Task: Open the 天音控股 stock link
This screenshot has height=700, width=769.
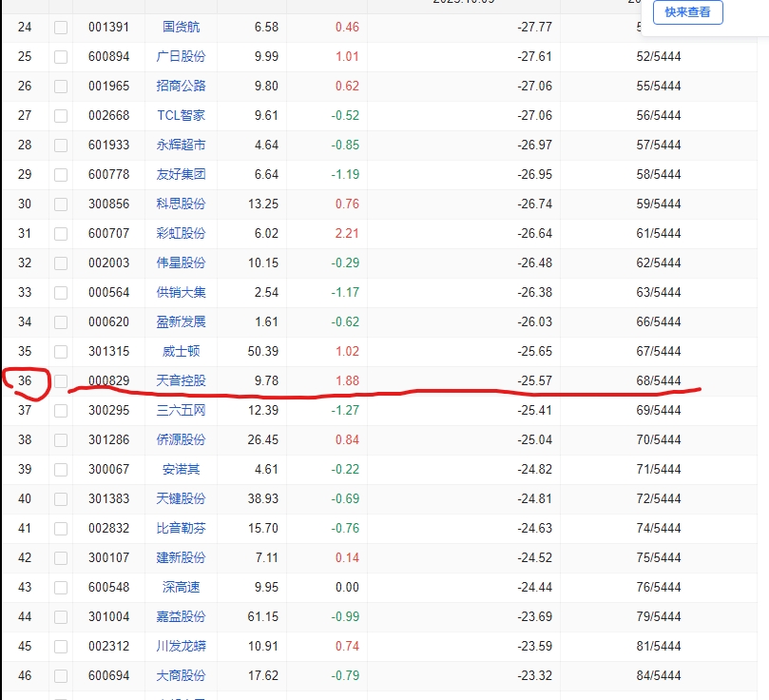Action: [x=181, y=380]
